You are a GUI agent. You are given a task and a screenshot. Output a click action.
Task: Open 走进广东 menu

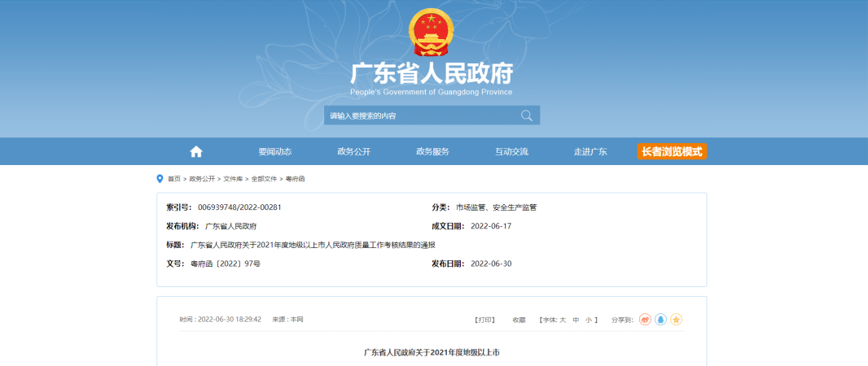coord(590,151)
